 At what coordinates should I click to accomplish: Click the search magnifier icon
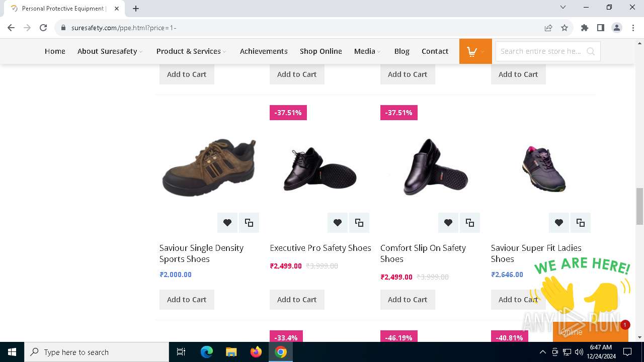point(591,51)
